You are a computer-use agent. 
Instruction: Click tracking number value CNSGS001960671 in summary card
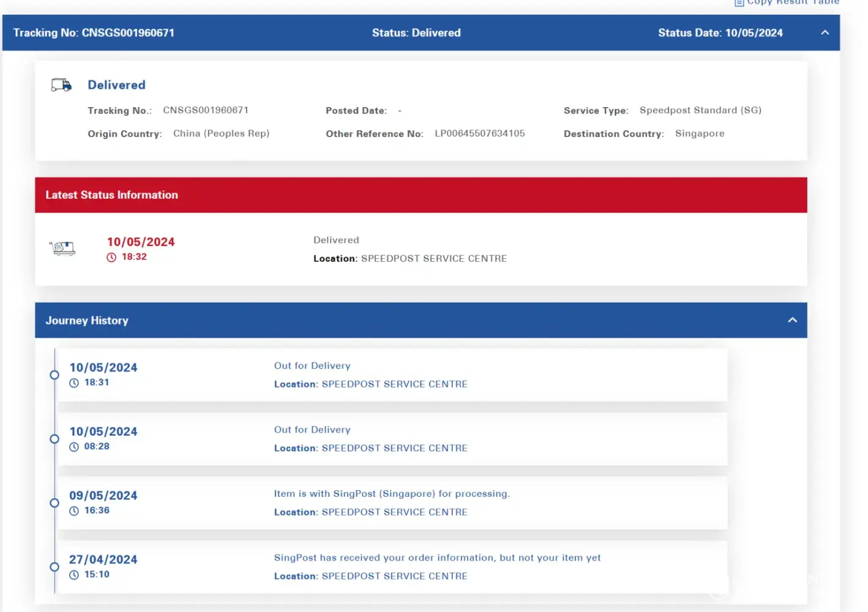point(206,110)
